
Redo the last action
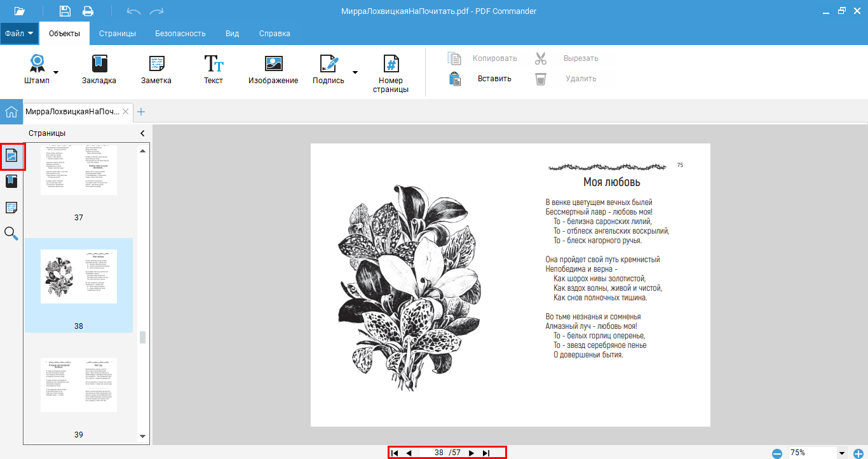click(x=156, y=11)
